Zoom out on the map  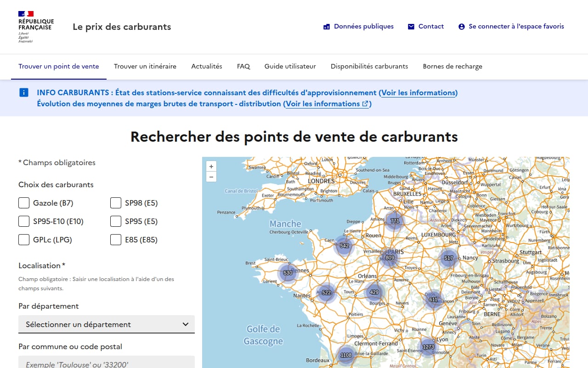pos(211,177)
